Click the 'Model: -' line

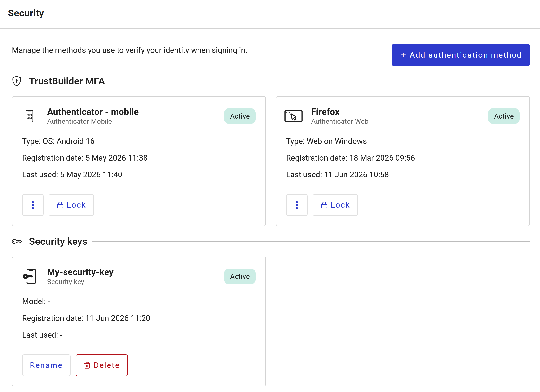pos(36,301)
